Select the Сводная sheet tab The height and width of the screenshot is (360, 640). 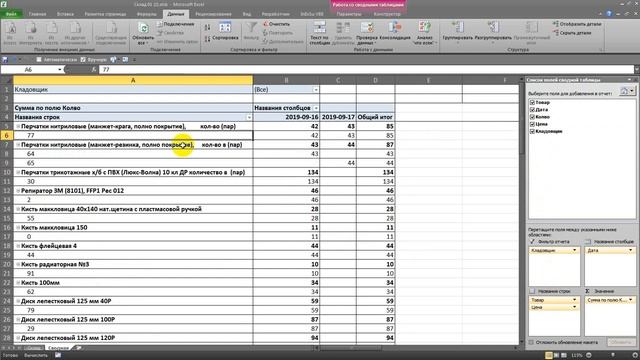pyautogui.click(x=58, y=348)
